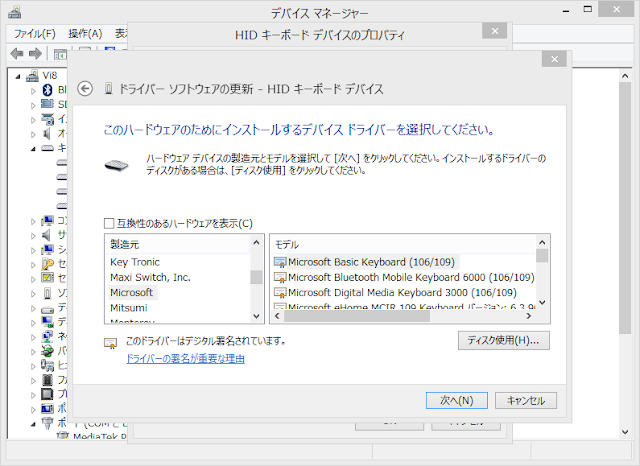
Task: Expand the Bluetooth category in tree
Action: 33,91
